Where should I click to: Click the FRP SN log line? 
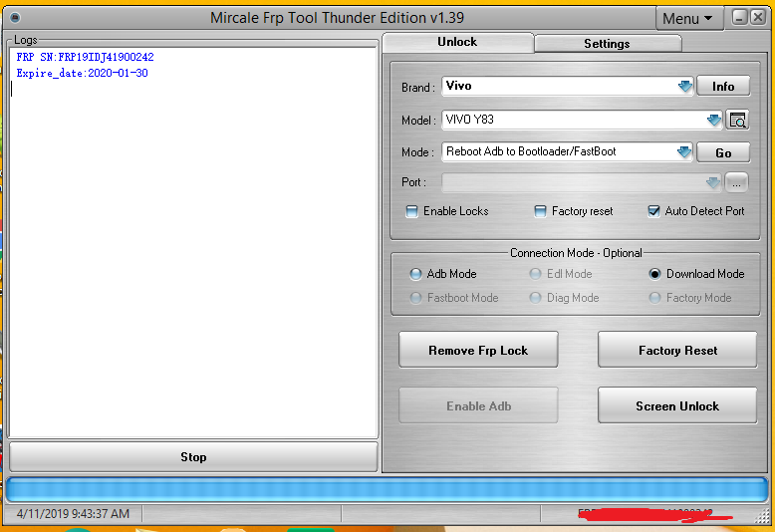click(x=85, y=58)
